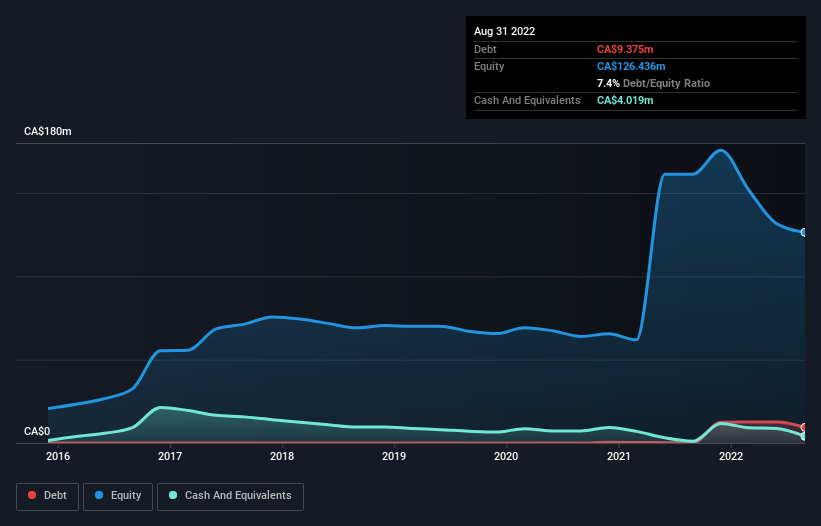
Task: Click the 7.4% Debt/Equity Ratio text
Action: (x=653, y=83)
